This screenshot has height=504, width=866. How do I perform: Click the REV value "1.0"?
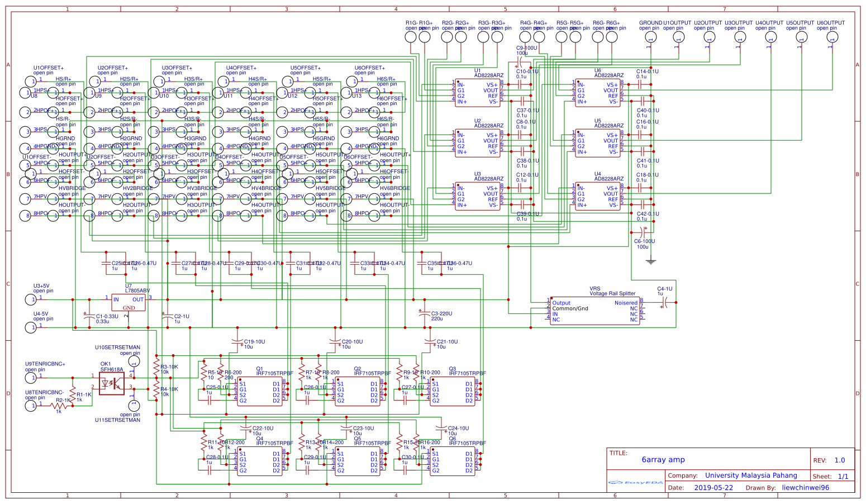click(840, 460)
